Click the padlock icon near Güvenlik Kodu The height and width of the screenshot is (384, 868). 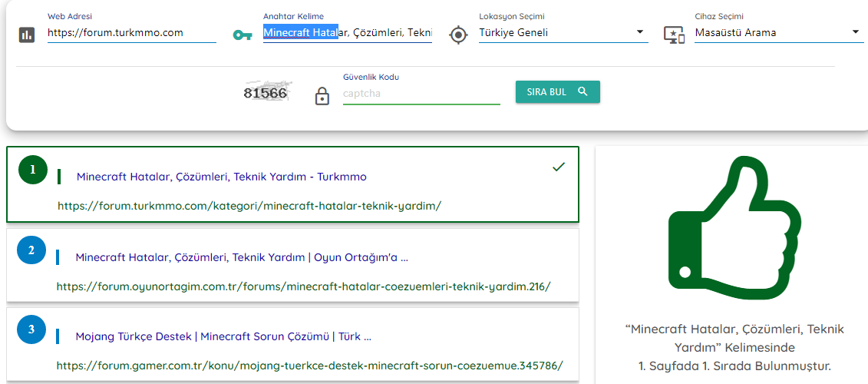pyautogui.click(x=322, y=95)
